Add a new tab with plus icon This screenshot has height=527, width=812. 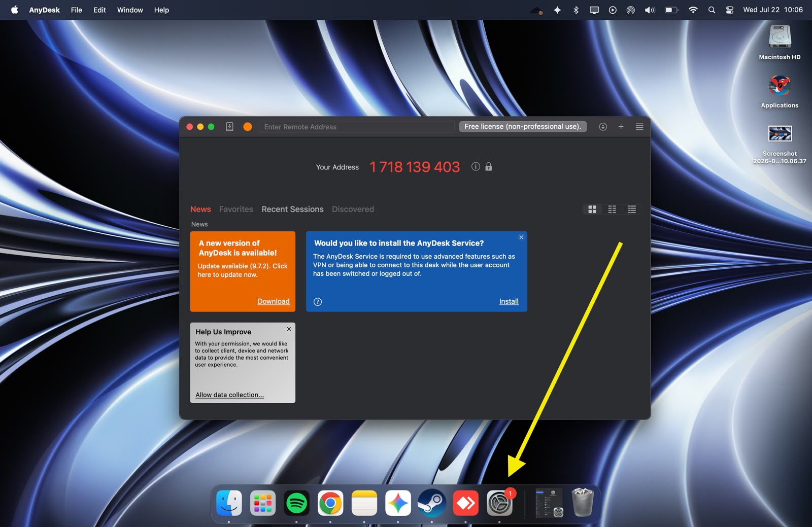point(621,127)
